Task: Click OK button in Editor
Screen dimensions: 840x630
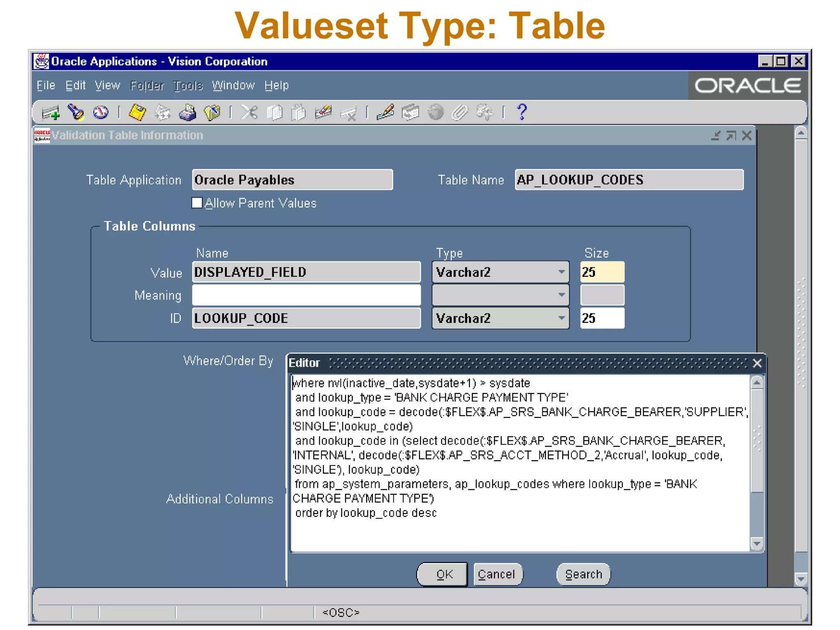Action: [443, 574]
